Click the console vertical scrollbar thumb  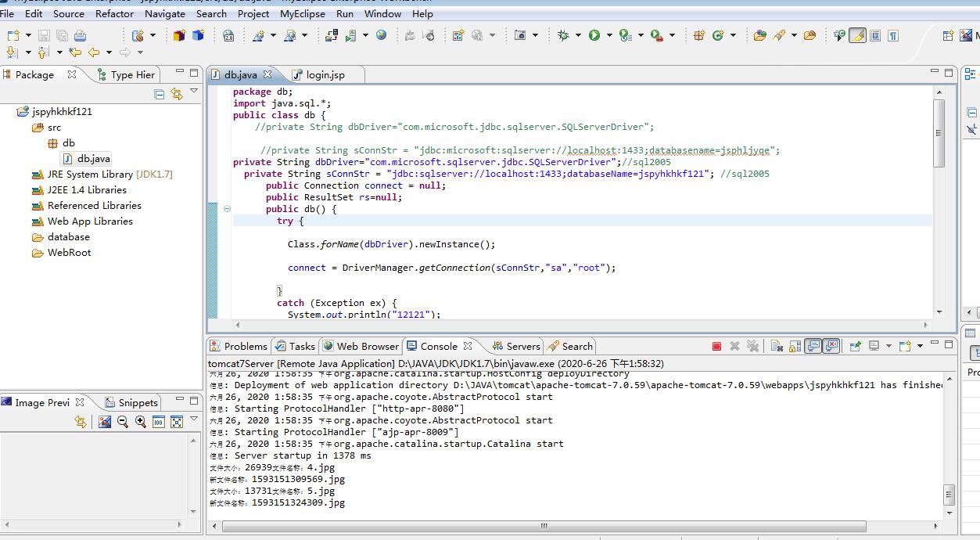click(949, 495)
